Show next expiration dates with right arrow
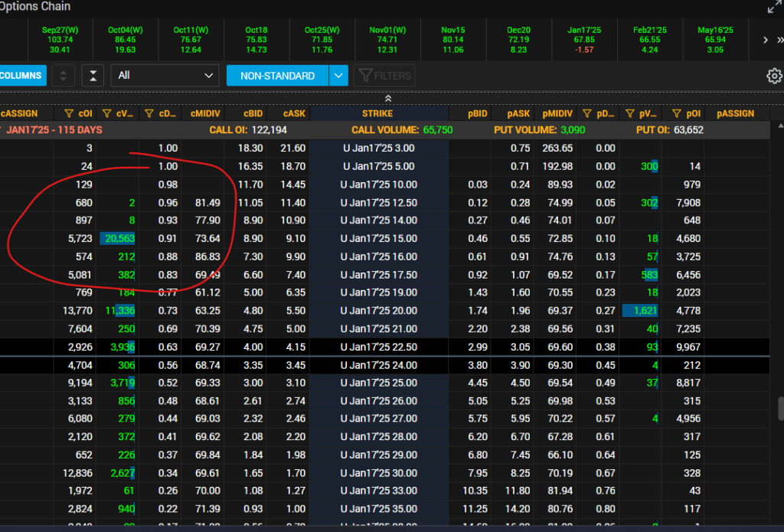 point(765,40)
